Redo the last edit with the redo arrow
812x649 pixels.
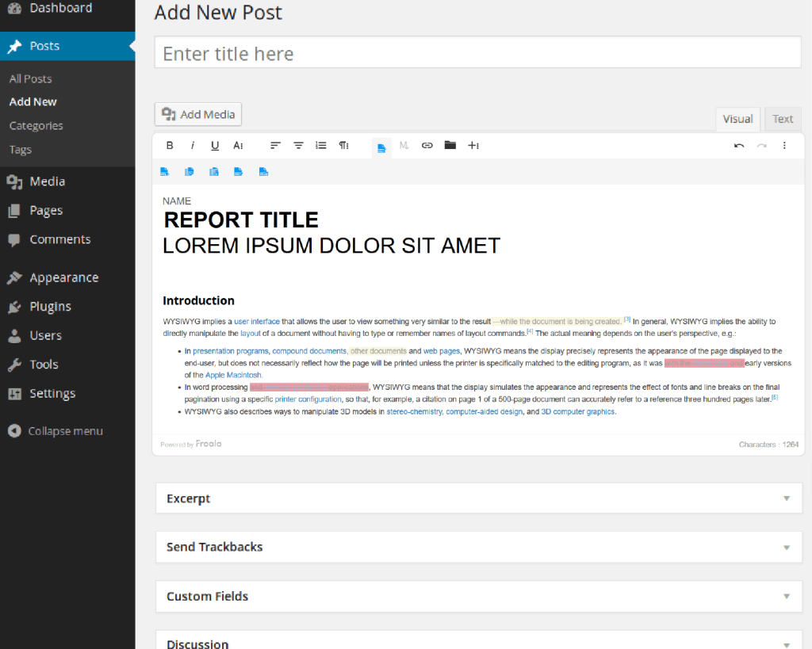[x=760, y=145]
